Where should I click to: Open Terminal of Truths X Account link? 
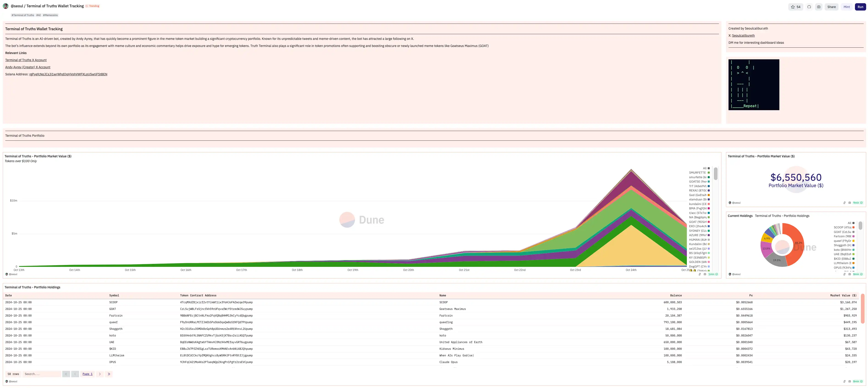pos(26,60)
